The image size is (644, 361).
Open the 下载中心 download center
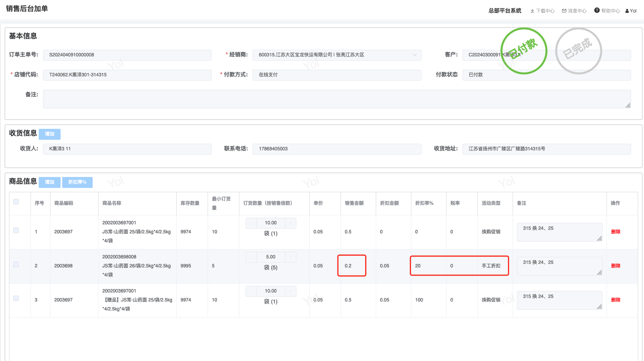(x=542, y=11)
